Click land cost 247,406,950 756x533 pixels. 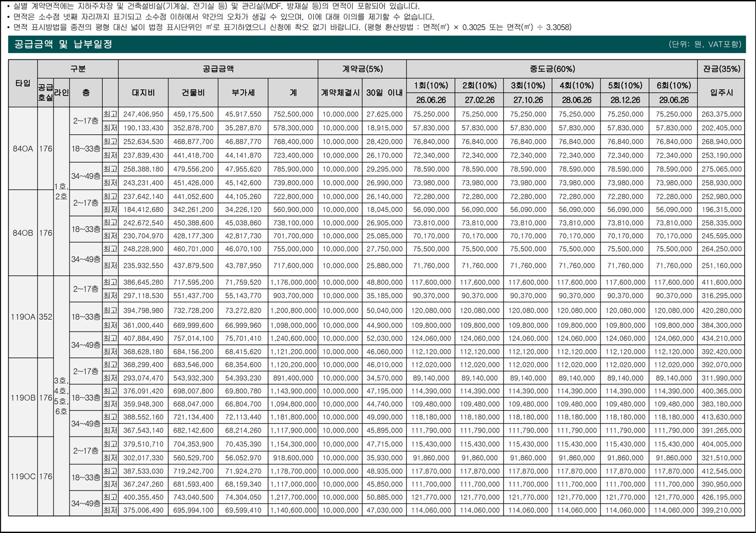tap(143, 114)
